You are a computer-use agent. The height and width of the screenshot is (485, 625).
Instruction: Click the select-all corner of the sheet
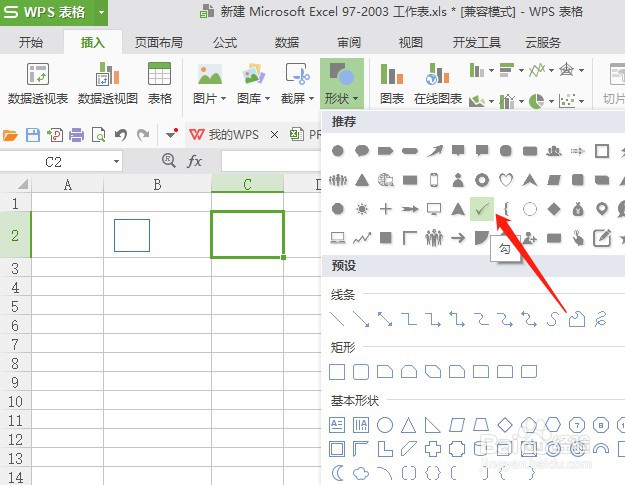(x=21, y=184)
